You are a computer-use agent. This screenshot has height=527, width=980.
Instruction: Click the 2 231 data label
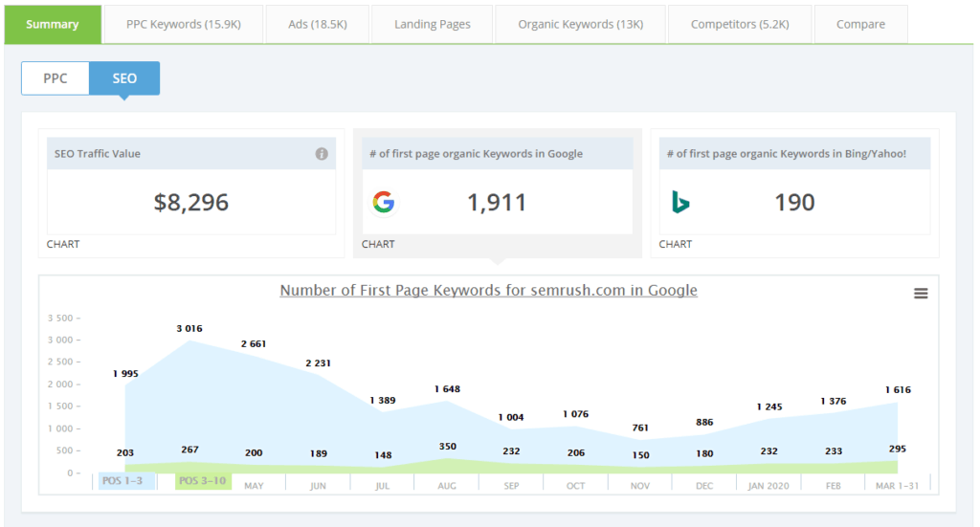tap(318, 362)
